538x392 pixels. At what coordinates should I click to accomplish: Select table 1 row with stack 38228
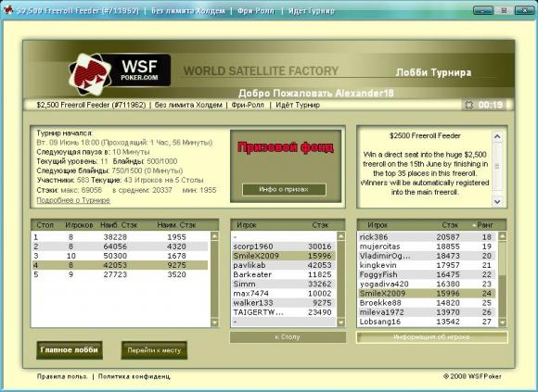pos(120,237)
